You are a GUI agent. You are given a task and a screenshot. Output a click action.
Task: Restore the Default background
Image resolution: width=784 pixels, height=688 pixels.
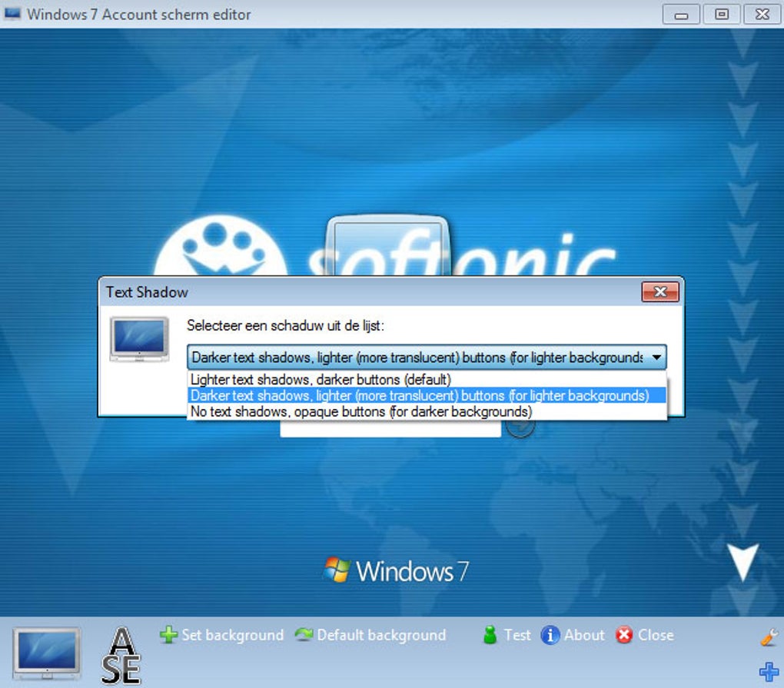(370, 635)
